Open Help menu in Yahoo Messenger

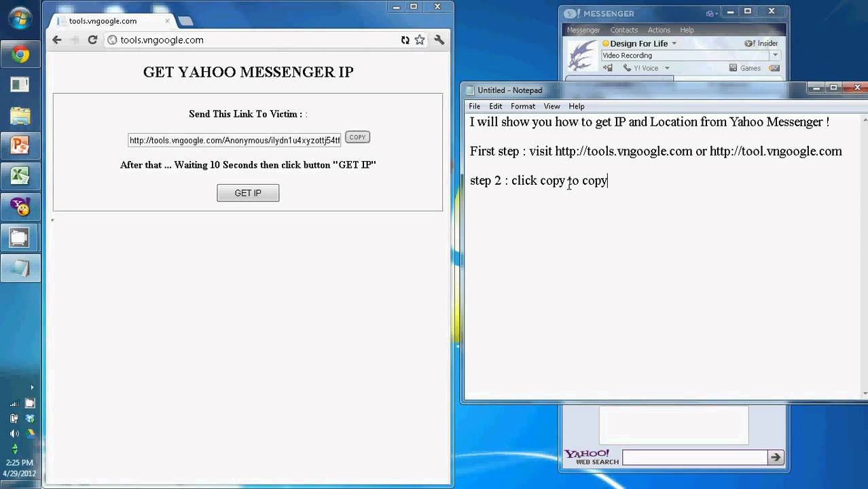point(687,30)
